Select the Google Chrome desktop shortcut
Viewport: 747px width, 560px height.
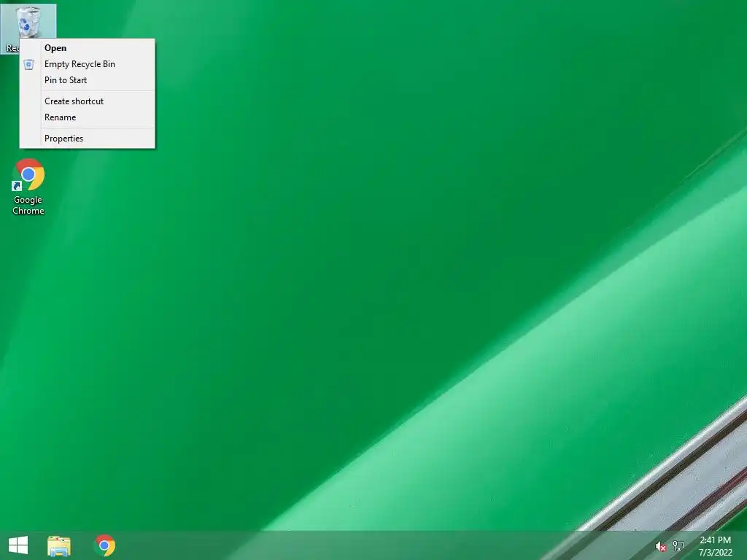tap(28, 187)
